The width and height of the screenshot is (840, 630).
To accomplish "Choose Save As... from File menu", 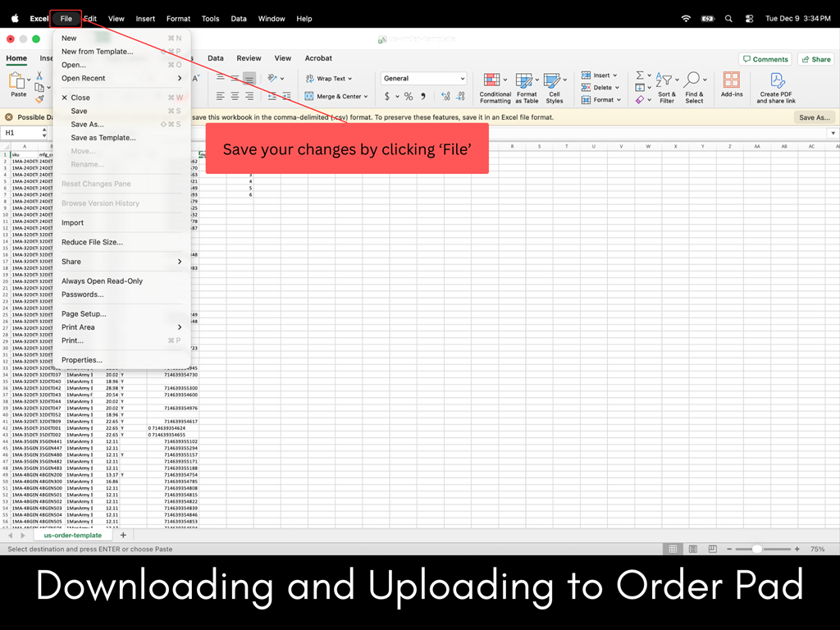I will click(x=87, y=125).
